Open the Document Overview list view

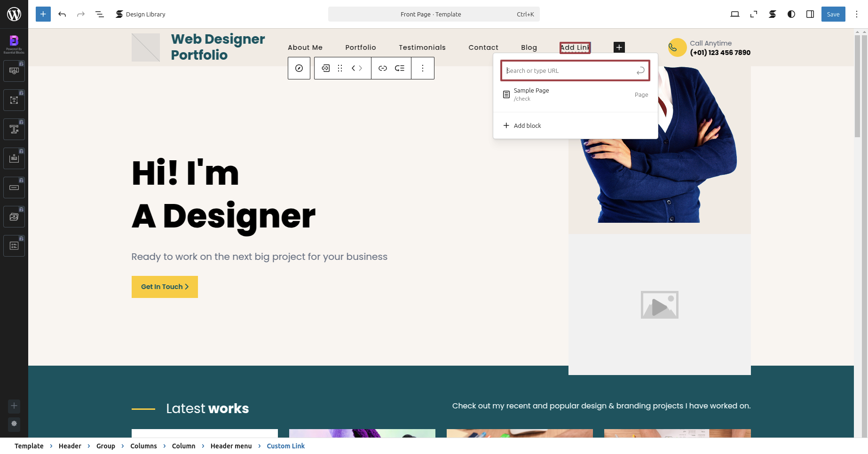100,14
